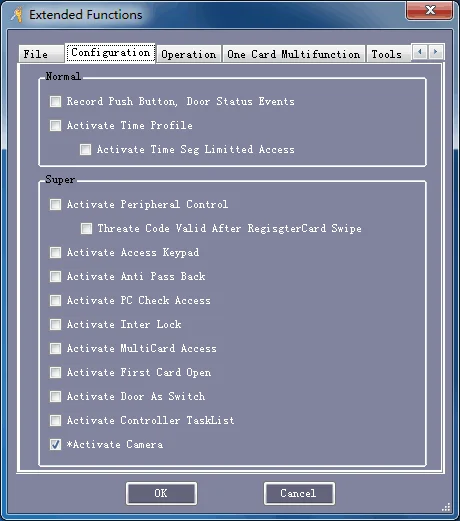Check Activate First Card Open

pos(55,372)
